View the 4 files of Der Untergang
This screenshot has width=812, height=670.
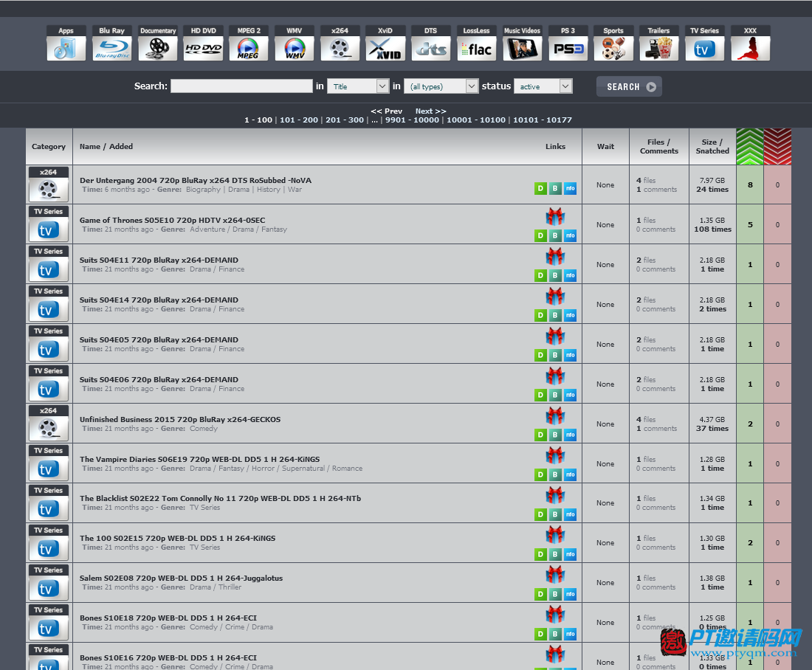[x=646, y=180]
